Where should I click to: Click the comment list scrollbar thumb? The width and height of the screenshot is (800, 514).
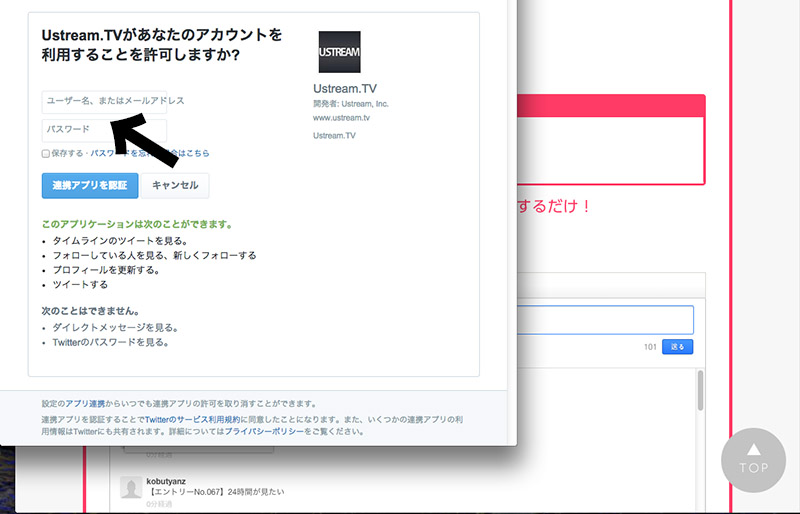[700, 390]
